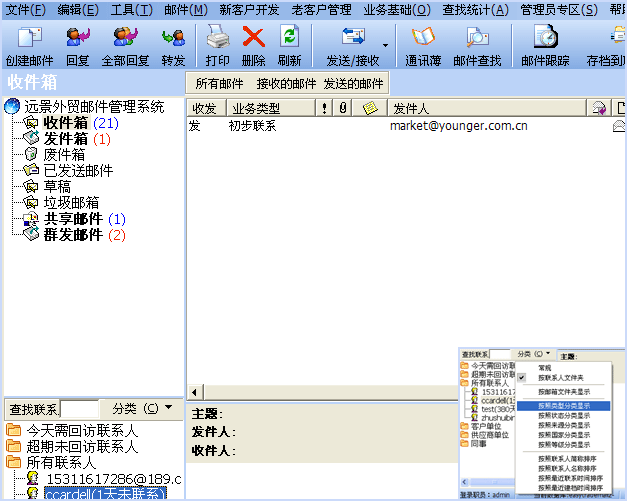Click the yellow note column header icon
Image resolution: width=627 pixels, height=501 pixels.
point(370,108)
